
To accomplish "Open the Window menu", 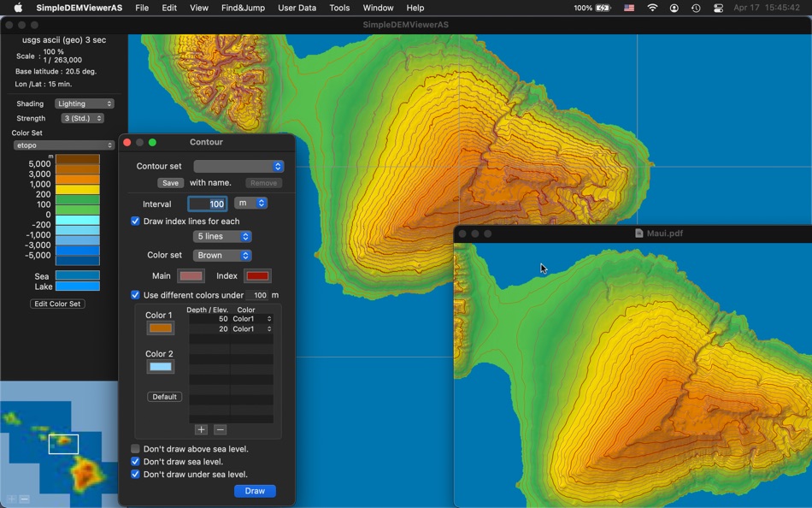I will click(378, 8).
